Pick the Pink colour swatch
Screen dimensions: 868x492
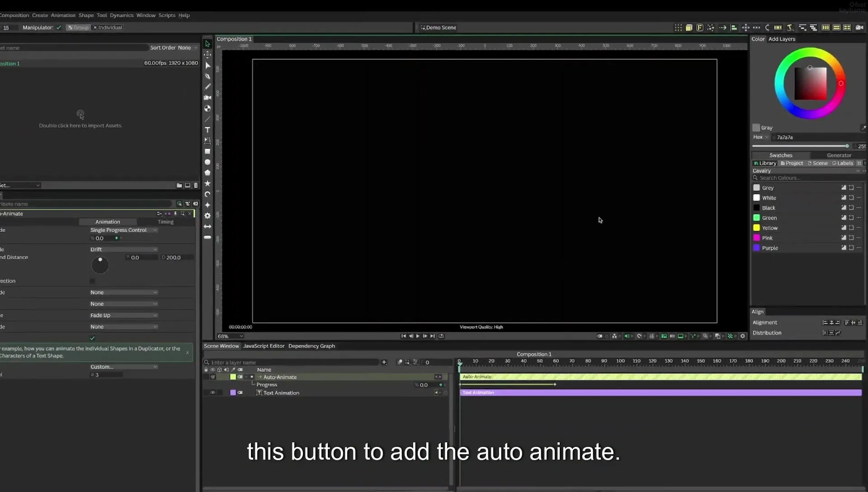tap(756, 238)
